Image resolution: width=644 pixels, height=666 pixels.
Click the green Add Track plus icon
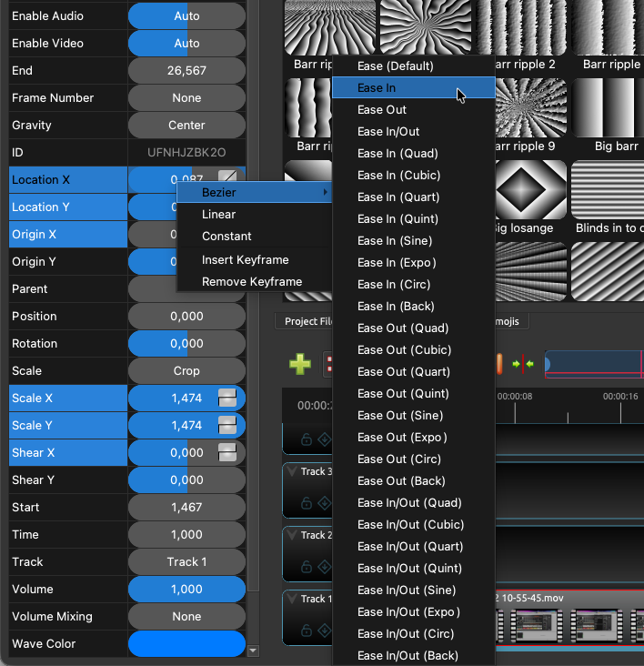300,365
